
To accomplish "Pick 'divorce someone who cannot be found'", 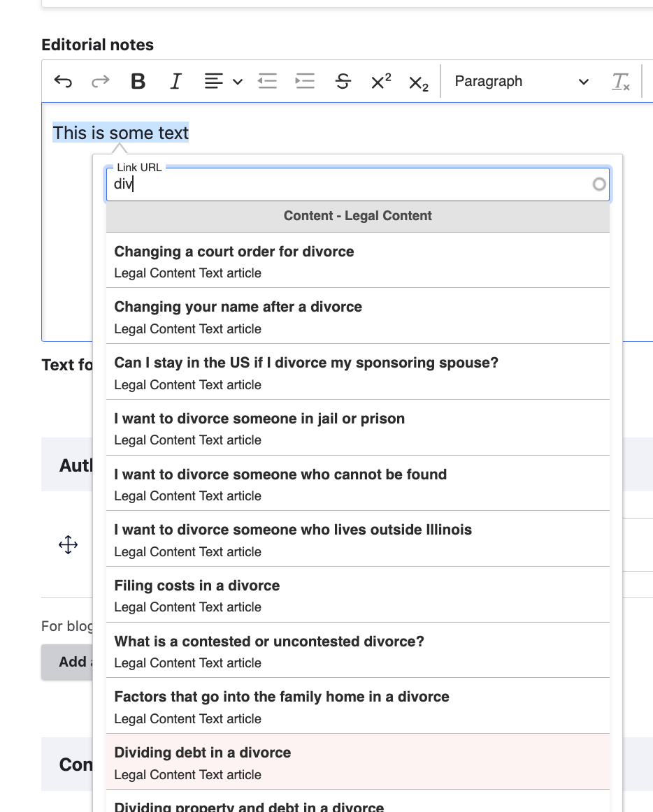I will 357,483.
